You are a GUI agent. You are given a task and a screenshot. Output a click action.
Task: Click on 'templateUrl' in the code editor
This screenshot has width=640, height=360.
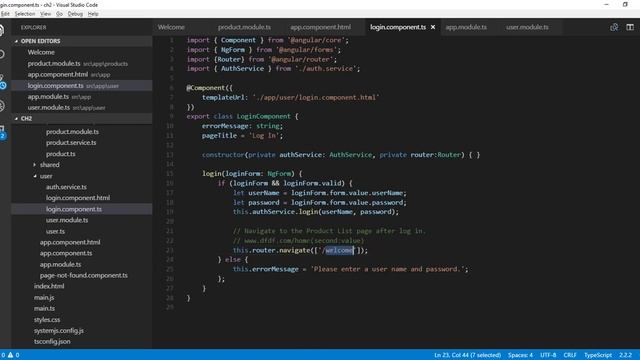(223, 98)
